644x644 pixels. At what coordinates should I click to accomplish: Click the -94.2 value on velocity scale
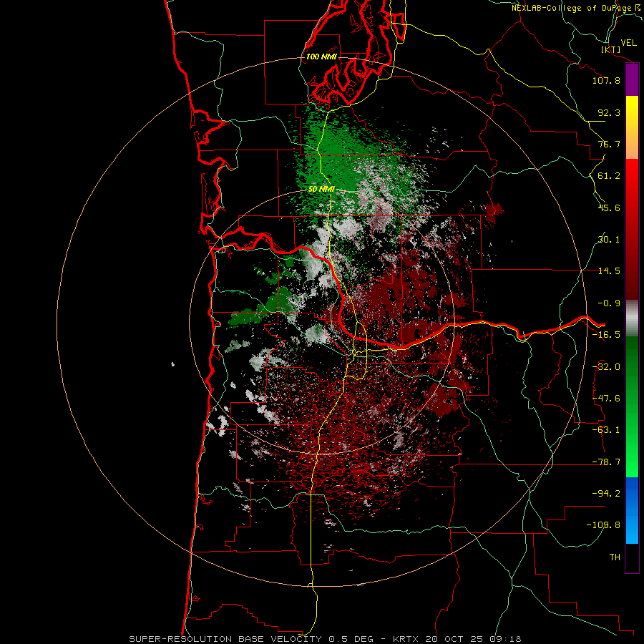(x=606, y=494)
